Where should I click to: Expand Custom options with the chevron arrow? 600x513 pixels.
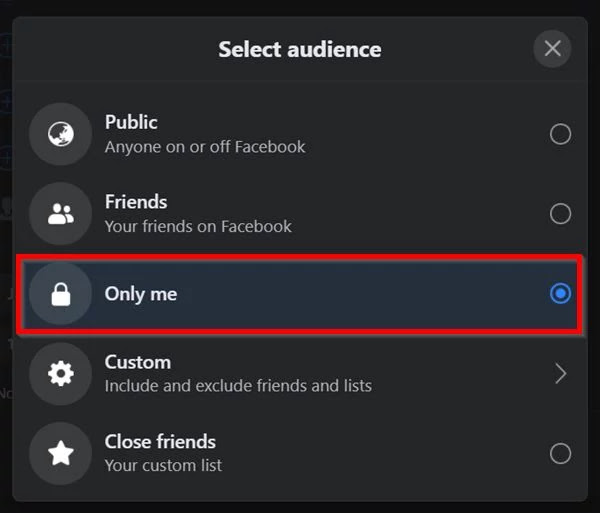pyautogui.click(x=560, y=374)
